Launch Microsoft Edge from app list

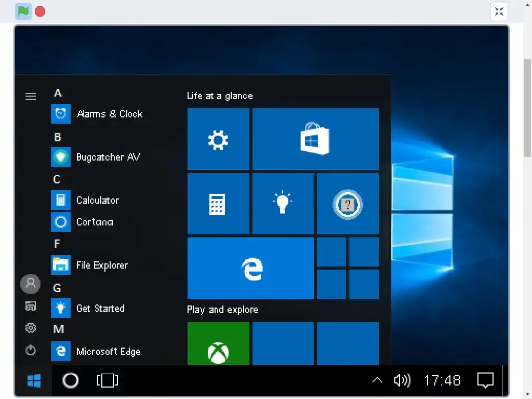96,351
